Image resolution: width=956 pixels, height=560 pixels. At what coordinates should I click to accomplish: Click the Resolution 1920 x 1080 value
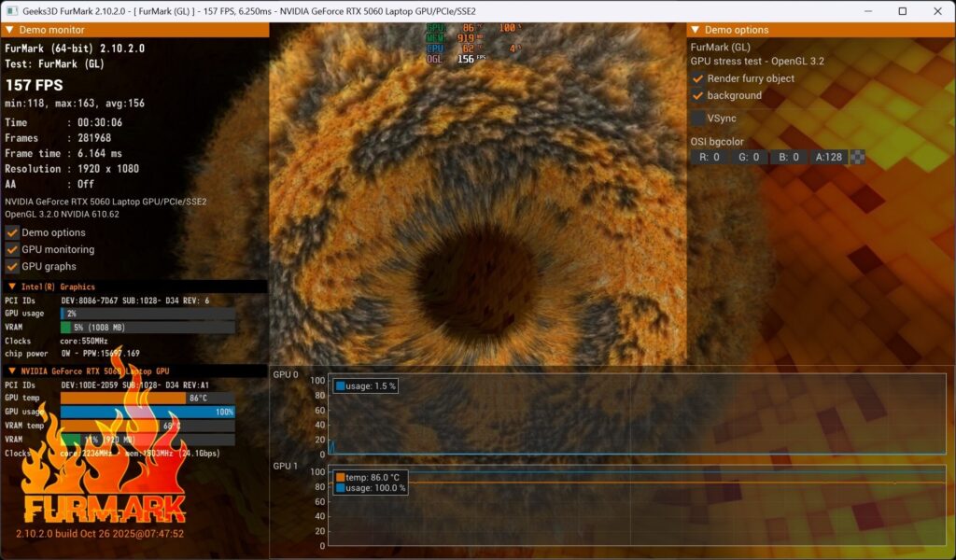tap(108, 169)
